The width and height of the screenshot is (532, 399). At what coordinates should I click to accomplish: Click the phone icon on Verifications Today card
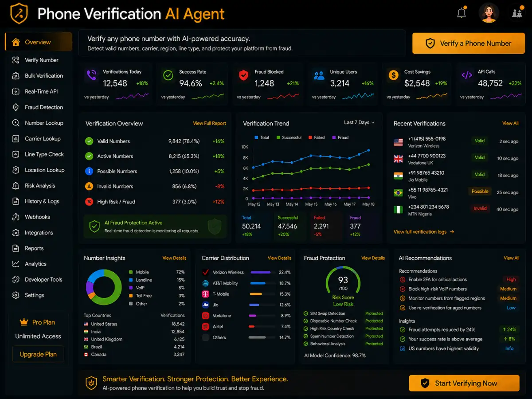(x=92, y=75)
